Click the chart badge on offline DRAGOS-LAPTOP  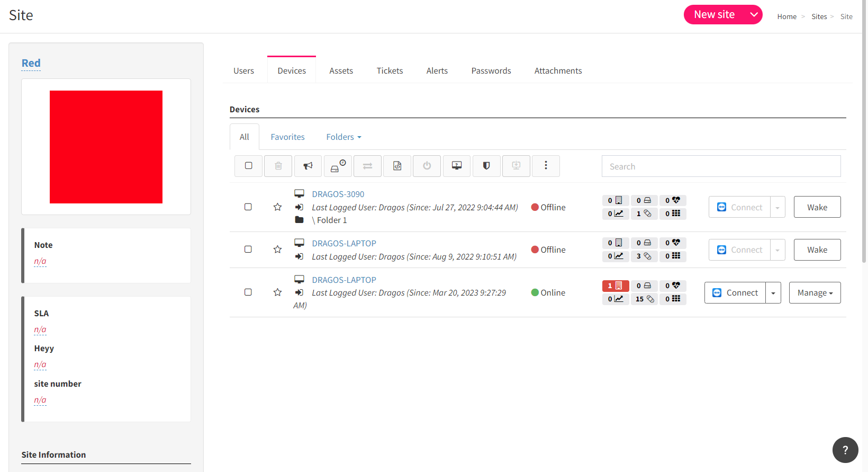click(x=616, y=256)
